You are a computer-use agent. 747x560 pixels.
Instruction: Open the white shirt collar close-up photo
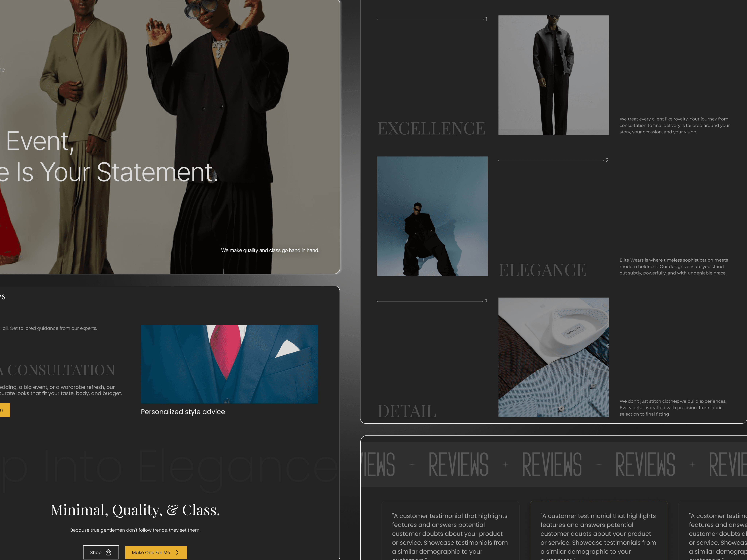[554, 357]
